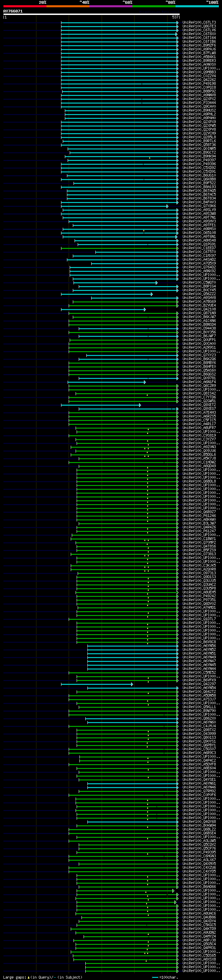The image size is (222, 980).
Task: Open hit UniRef100_B9RER3
Action: pos(199,60)
